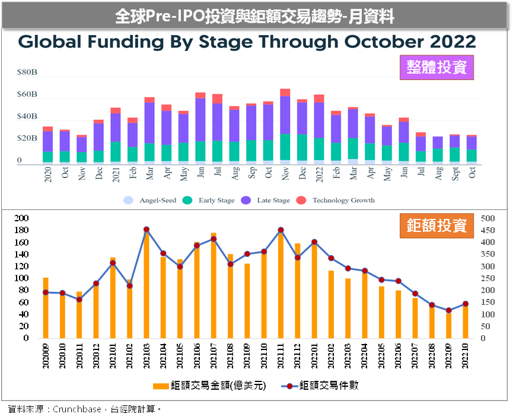
Task: Click the right axis value '500'
Action: pyautogui.click(x=487, y=218)
